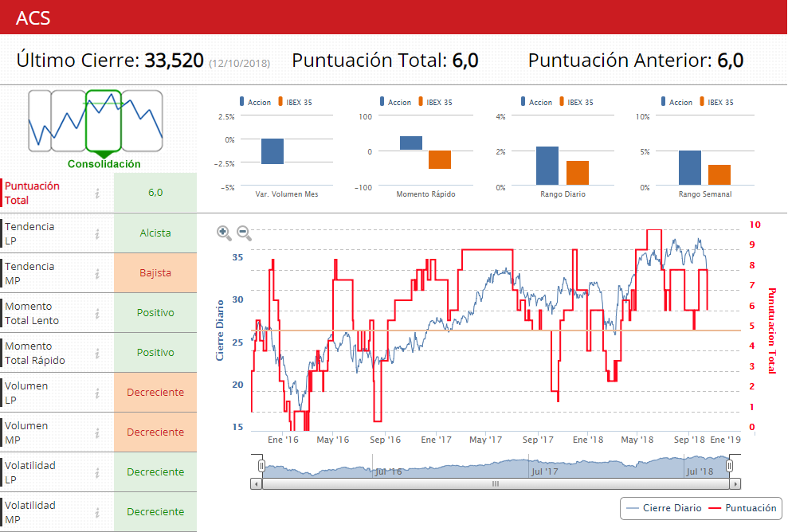Toggle IBEX 35 legend in Var. Volumen Mes chart
Viewport: 788px width, 532px height.
[295, 102]
